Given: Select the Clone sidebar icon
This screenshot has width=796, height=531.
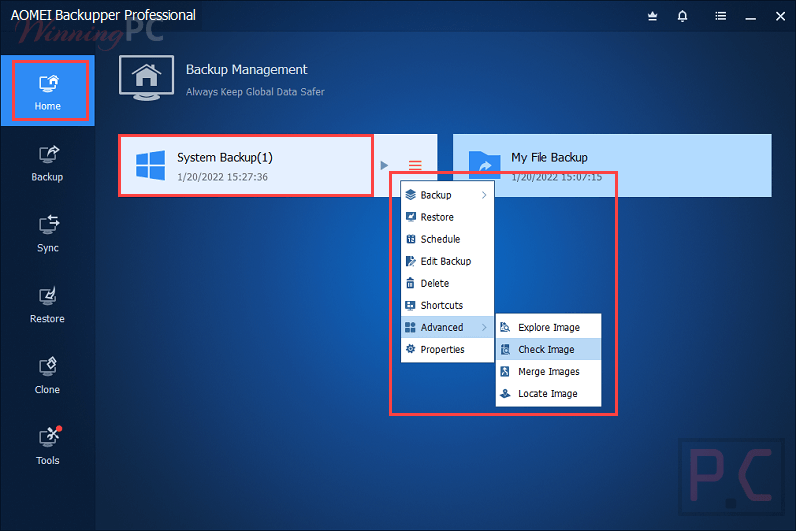Looking at the screenshot, I should [47, 376].
